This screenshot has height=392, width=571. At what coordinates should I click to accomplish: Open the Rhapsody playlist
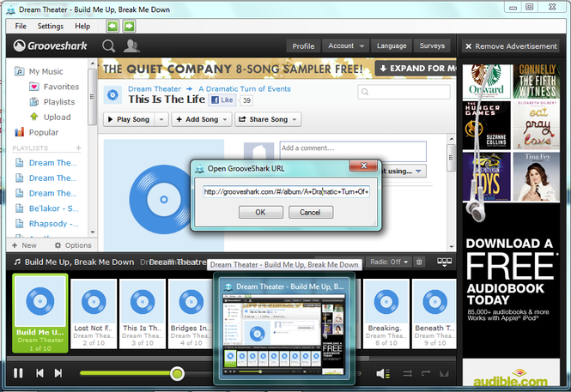(x=47, y=224)
